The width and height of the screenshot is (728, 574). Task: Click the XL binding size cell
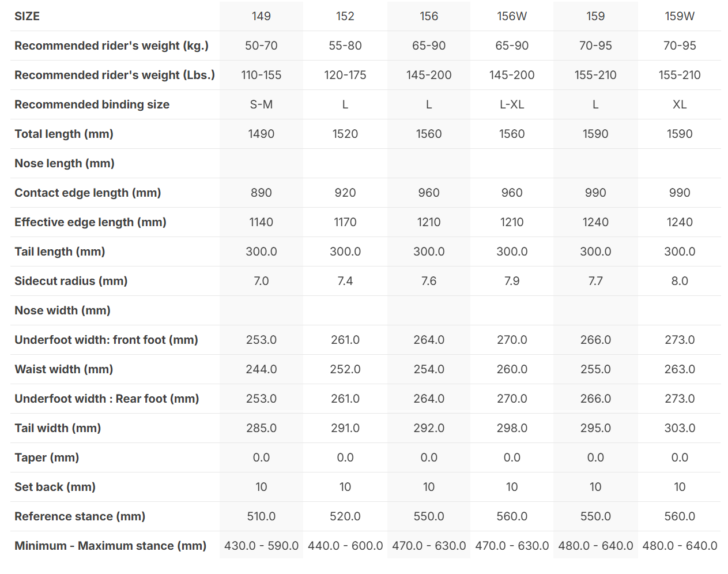click(x=680, y=104)
